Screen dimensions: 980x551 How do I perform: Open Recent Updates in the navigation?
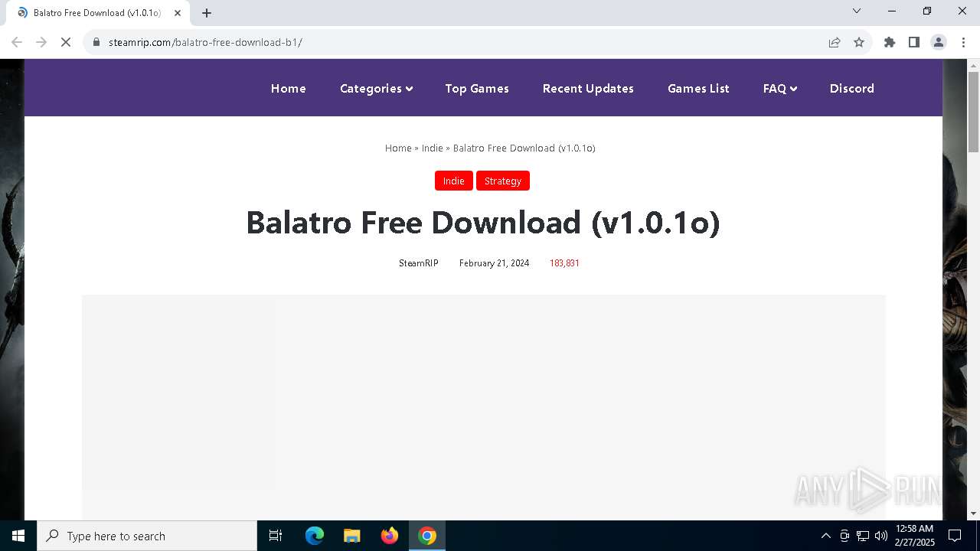coord(588,88)
